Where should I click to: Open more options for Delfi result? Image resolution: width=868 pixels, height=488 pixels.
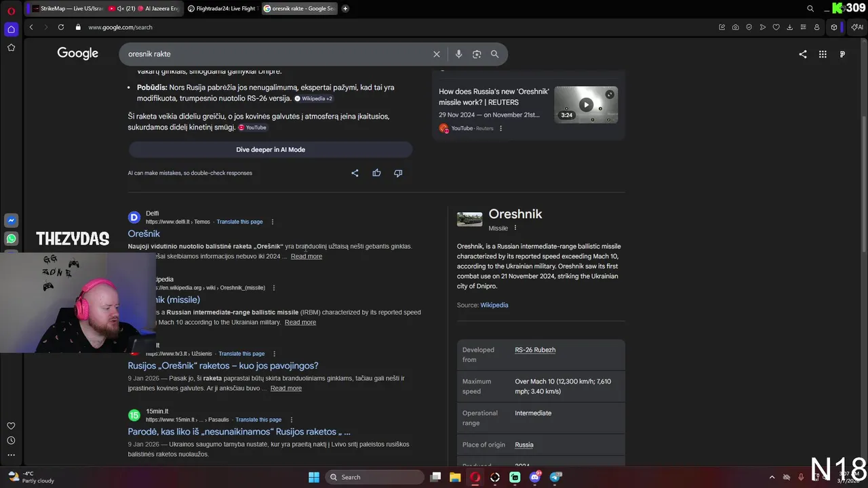pos(273,222)
